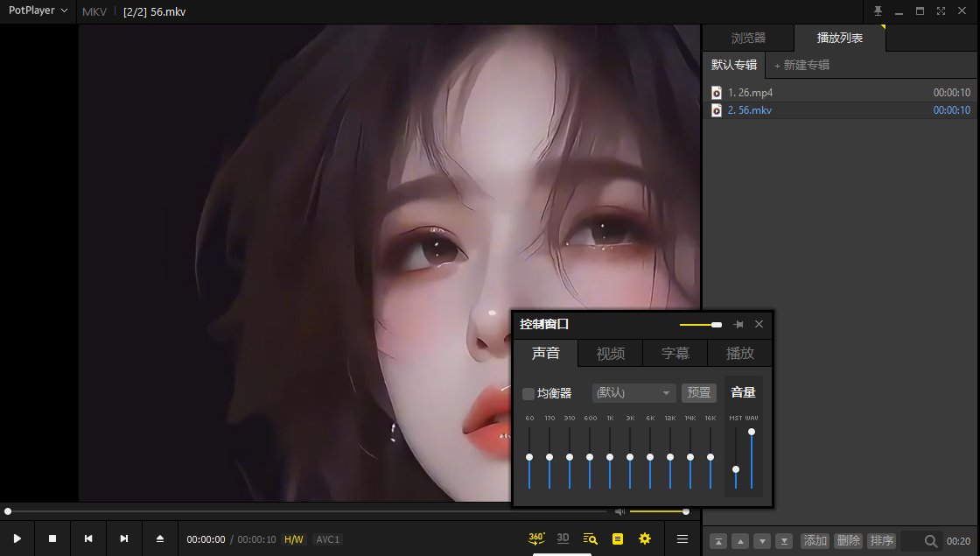Image resolution: width=980 pixels, height=556 pixels.
Task: Move the playlist item to the bottom
Action: [784, 541]
